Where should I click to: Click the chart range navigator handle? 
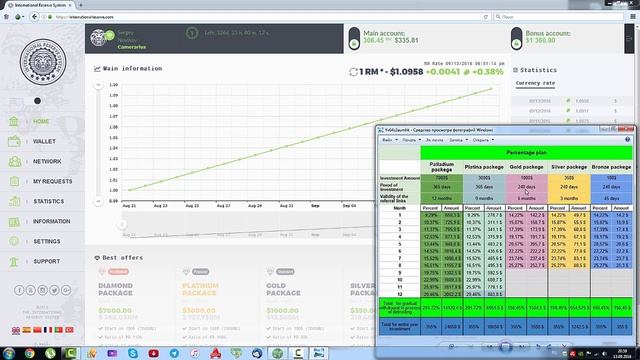coord(122,224)
